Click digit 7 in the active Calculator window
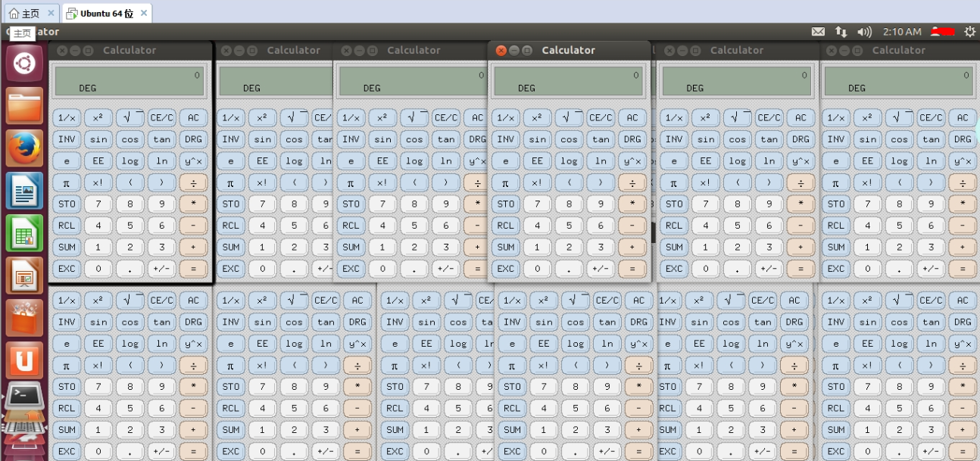Screen dimensions: 980x461 click(537, 204)
